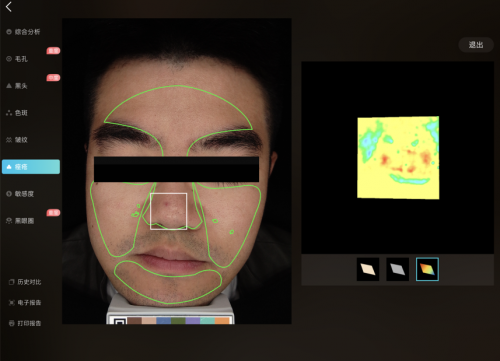Click the 色斑 spots dots icon

(x=9, y=113)
